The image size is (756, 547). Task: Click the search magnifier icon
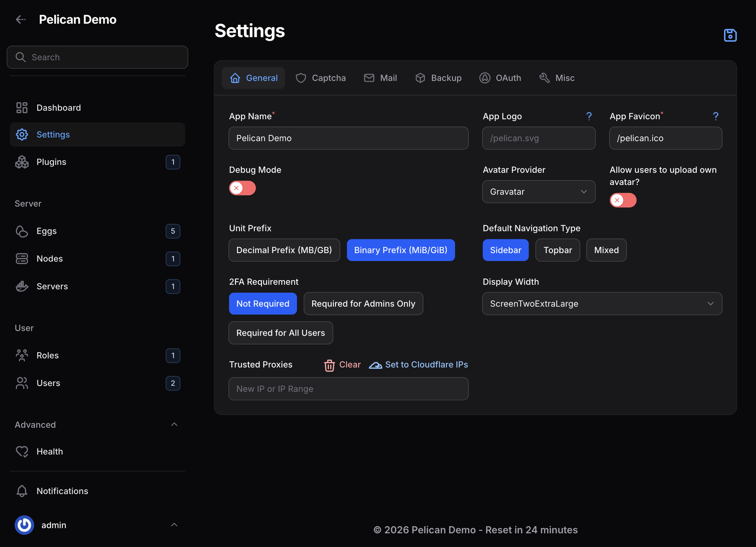click(x=20, y=57)
